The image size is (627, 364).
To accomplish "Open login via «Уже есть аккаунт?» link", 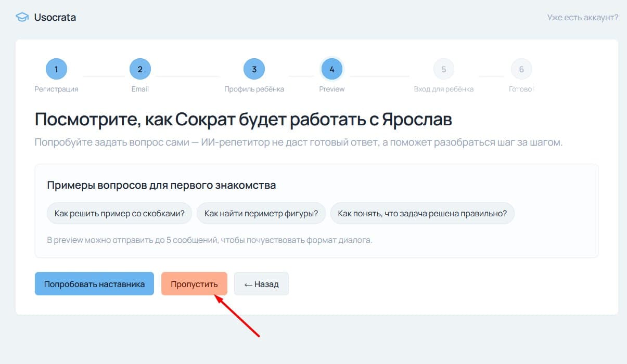I will coord(582,17).
